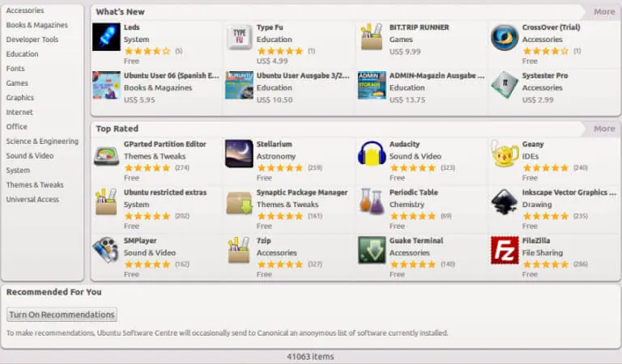Select the Ubuntu User 06 Spanish magazine cover

click(106, 85)
